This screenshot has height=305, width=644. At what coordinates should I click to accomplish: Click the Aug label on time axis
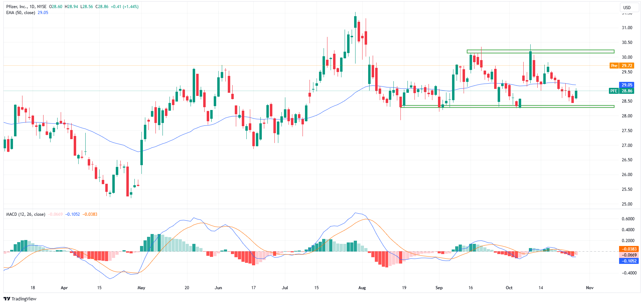point(362,288)
